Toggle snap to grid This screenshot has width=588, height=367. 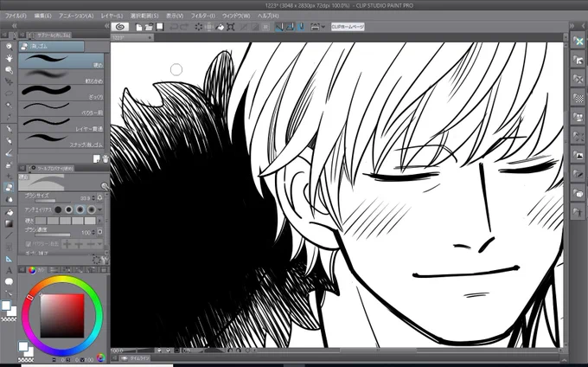[301, 27]
